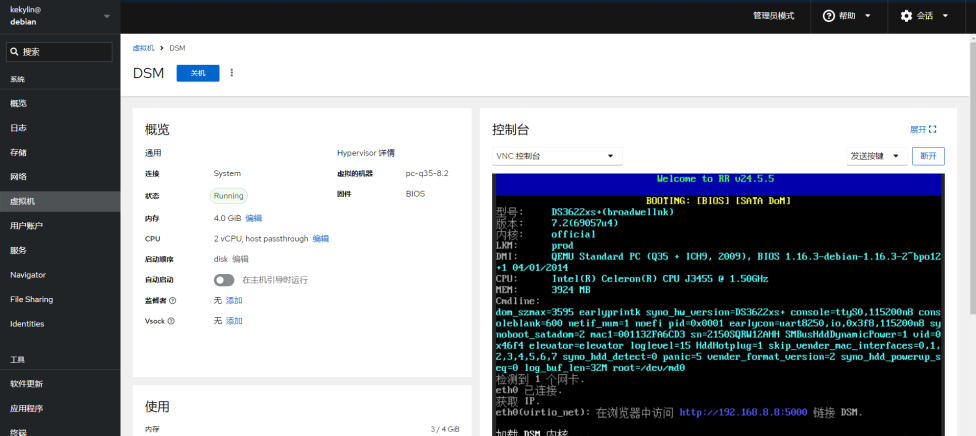The width and height of the screenshot is (976, 436).
Task: Click the 3 / 4 GiB memory usage text
Action: click(445, 429)
